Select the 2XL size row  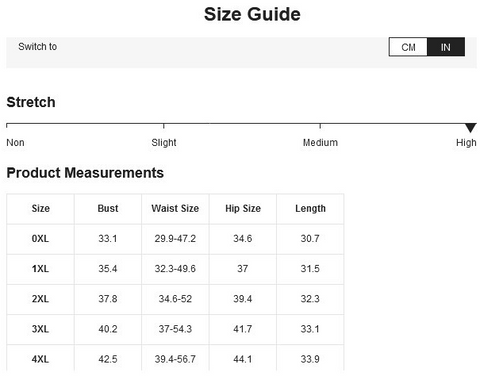[x=175, y=299]
